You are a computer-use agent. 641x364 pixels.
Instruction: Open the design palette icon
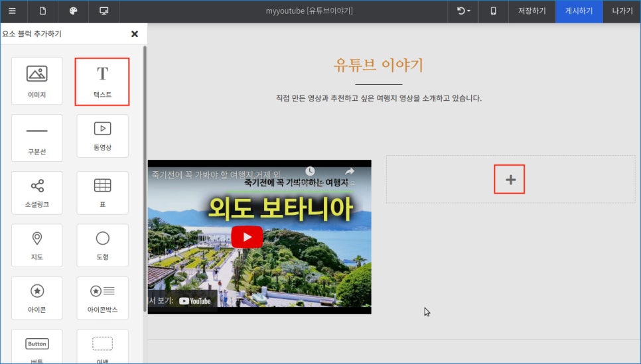[x=73, y=11]
